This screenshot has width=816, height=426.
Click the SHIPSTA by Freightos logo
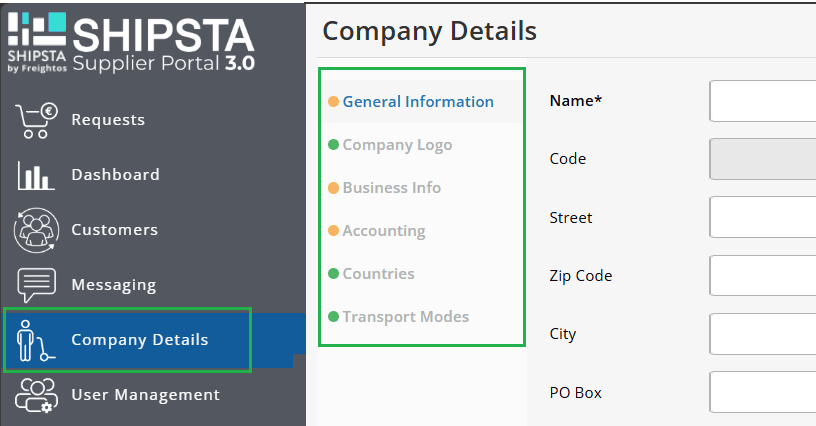[x=37, y=43]
